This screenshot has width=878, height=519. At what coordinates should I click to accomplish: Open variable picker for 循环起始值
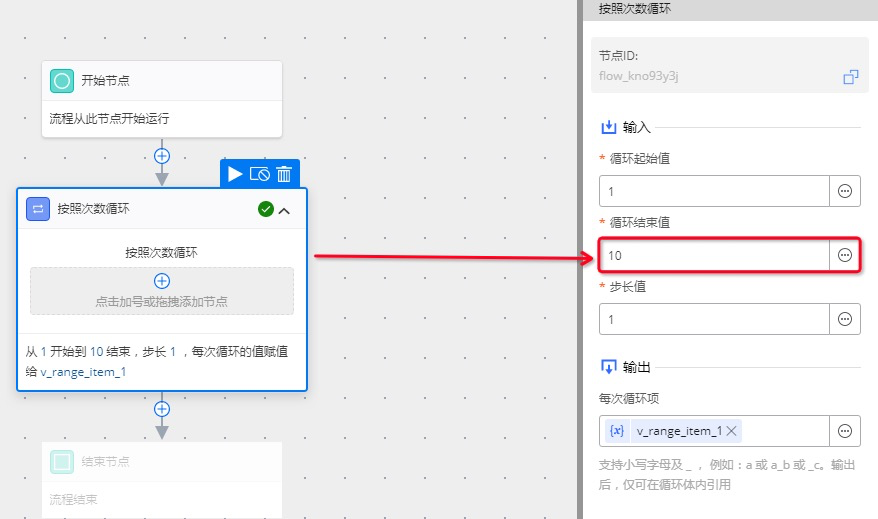[844, 191]
